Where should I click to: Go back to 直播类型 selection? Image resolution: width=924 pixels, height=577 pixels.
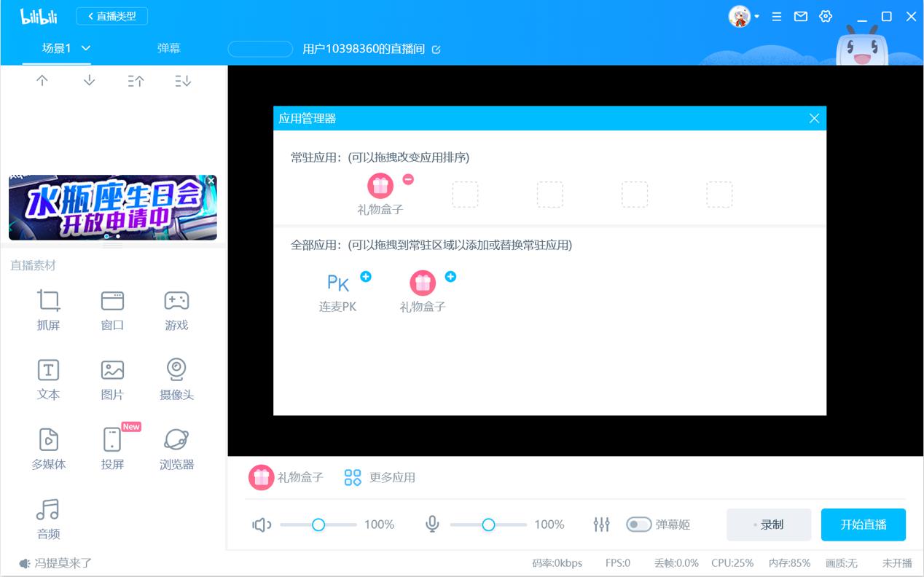pos(112,16)
